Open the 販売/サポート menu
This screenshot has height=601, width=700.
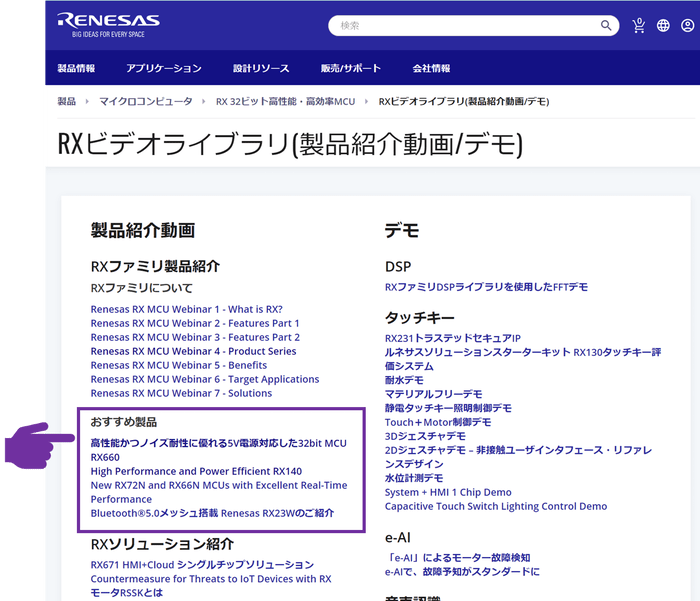350,68
